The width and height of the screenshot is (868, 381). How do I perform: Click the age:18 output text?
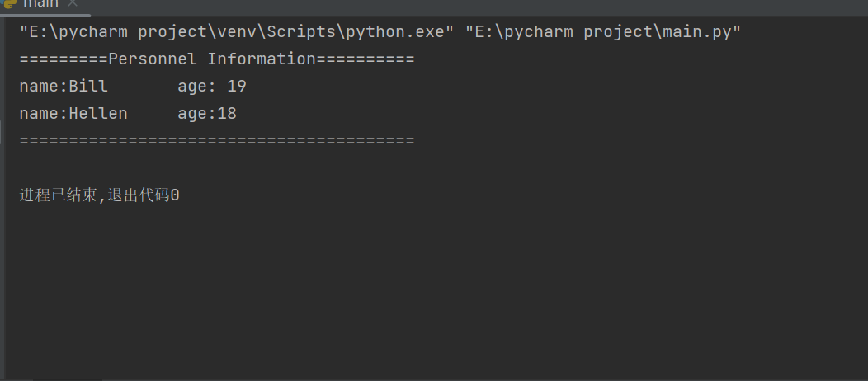(x=207, y=114)
